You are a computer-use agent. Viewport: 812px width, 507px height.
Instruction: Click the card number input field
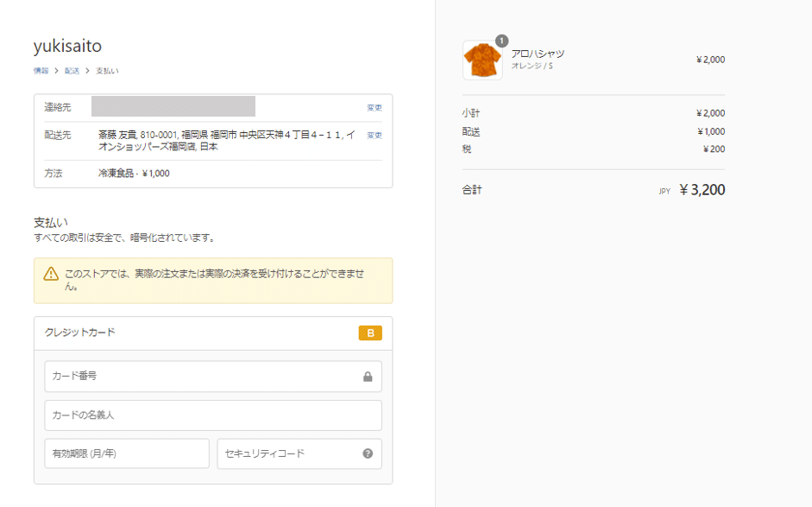coord(198,377)
